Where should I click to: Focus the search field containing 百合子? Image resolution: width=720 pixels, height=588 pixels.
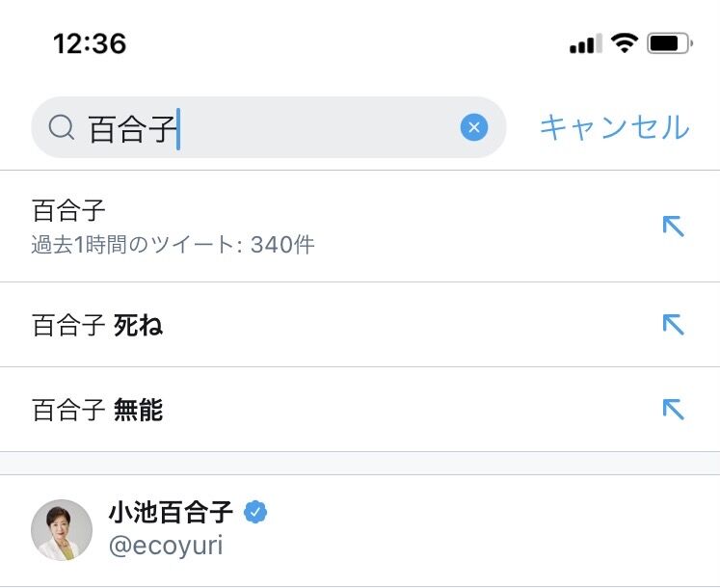(270, 127)
